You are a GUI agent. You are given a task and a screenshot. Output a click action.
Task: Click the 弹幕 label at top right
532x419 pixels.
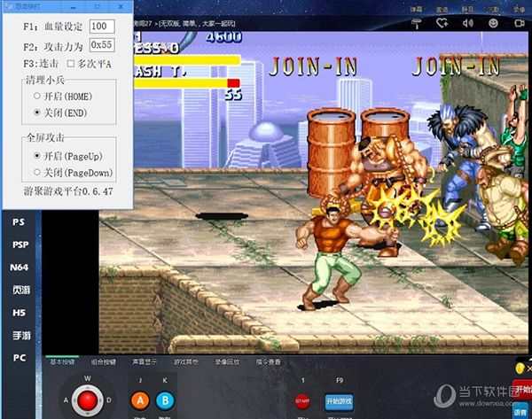click(416, 10)
